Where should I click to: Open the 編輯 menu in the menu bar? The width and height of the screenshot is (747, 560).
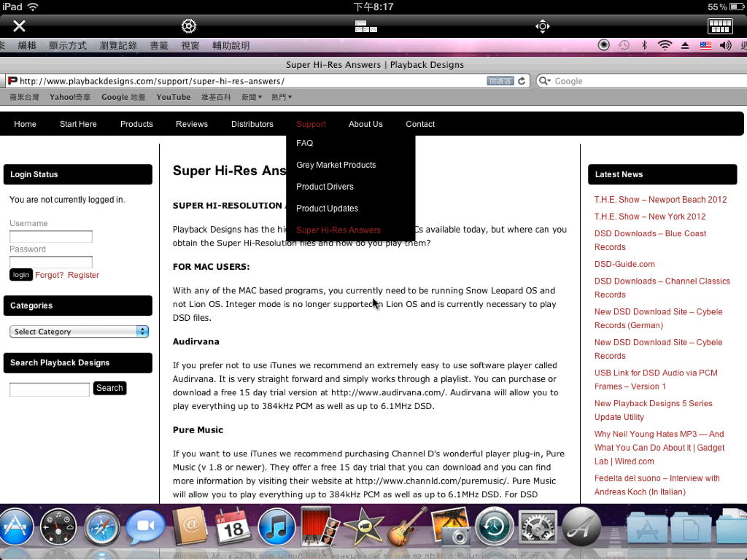27,45
